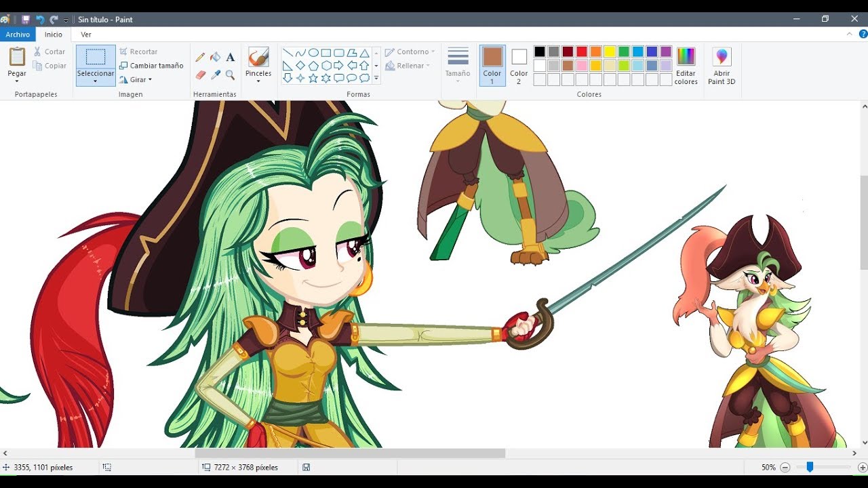Click the zoom out minus button
Viewport: 868px width, 488px height.
coord(785,467)
